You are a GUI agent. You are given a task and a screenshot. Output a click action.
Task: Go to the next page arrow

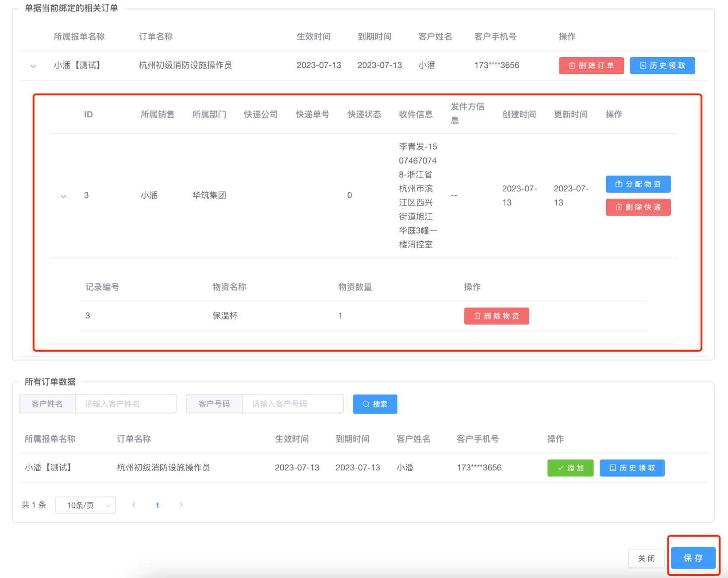[x=181, y=505]
